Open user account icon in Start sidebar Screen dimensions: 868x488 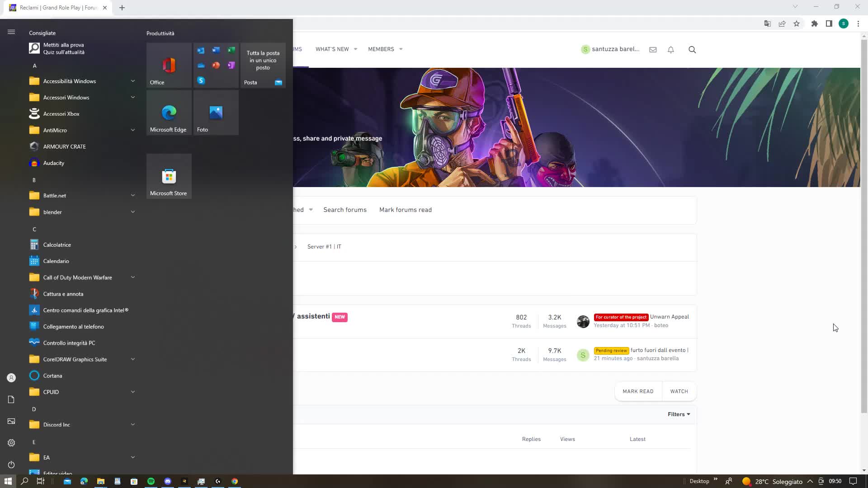11,378
